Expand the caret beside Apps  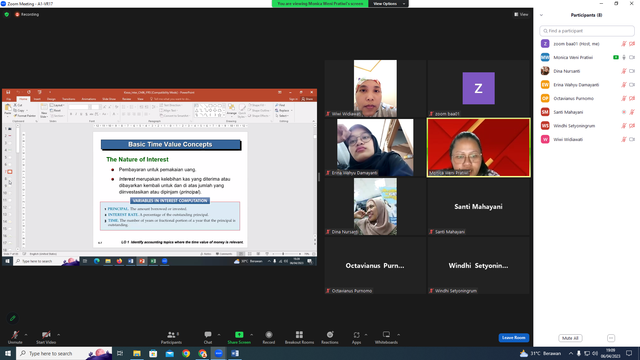[x=366, y=335]
